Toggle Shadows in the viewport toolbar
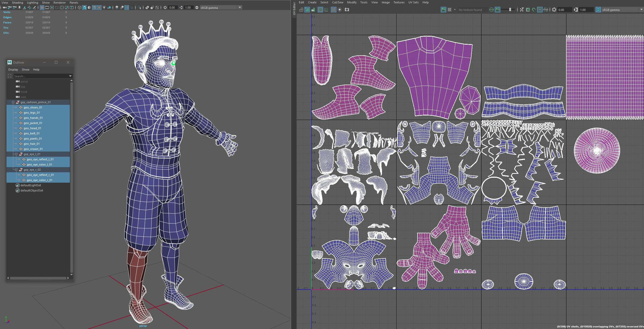Image resolution: width=644 pixels, height=329 pixels. coord(109,8)
